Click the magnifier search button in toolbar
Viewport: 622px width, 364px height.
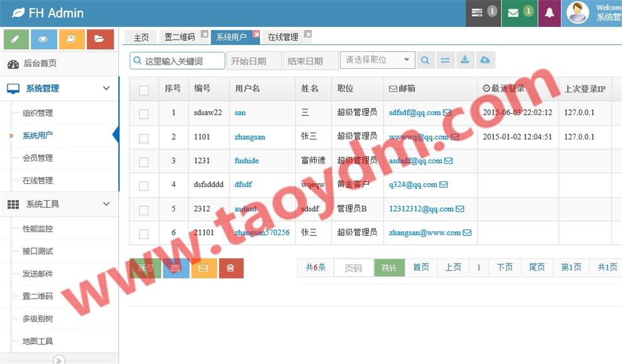(425, 60)
